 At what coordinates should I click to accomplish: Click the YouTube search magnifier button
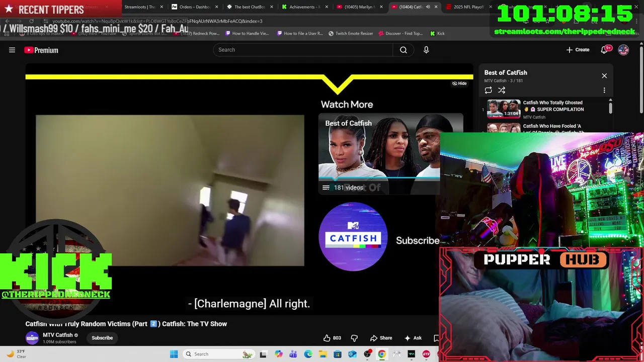[404, 50]
